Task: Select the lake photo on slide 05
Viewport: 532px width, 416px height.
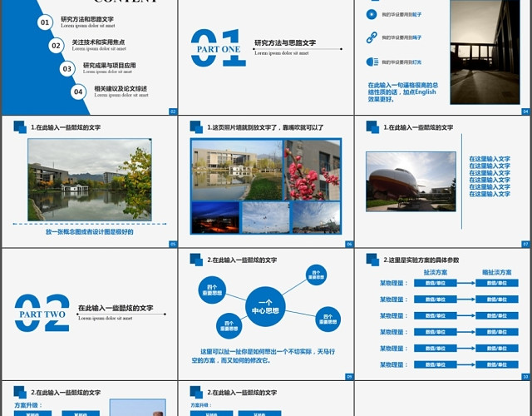Action: pos(90,180)
